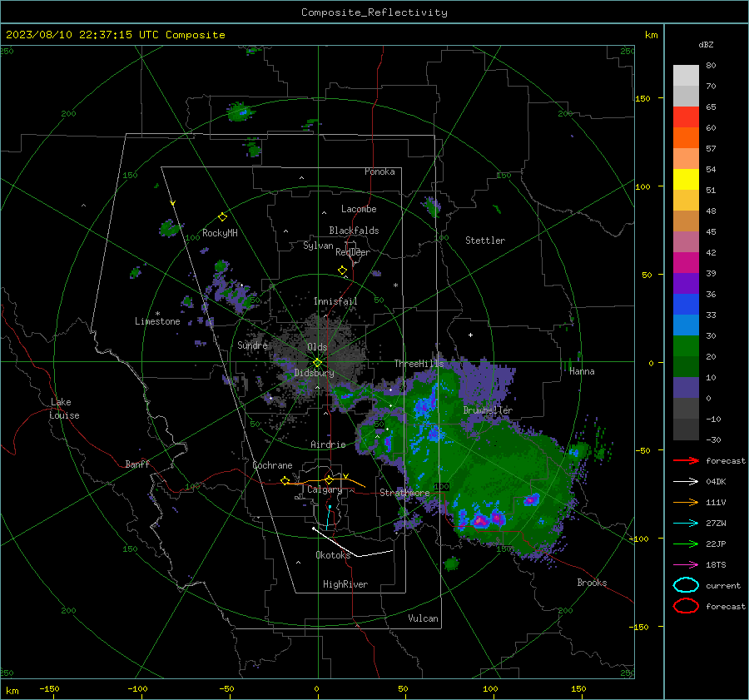Screen dimensions: 749x700
Task: Click the RockyMH label
Action: pyautogui.click(x=220, y=233)
